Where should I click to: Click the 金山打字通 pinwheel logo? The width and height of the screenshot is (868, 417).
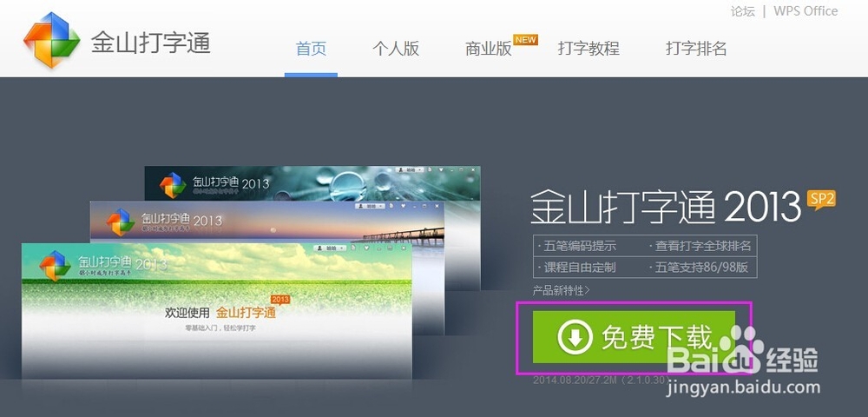click(x=51, y=40)
